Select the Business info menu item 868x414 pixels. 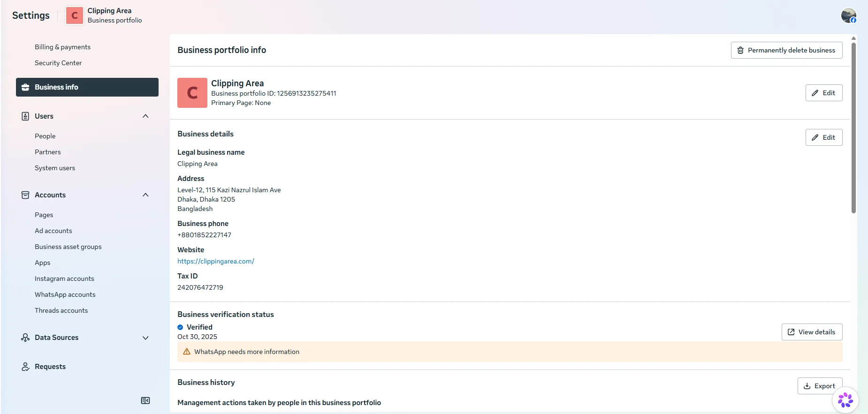pyautogui.click(x=87, y=87)
